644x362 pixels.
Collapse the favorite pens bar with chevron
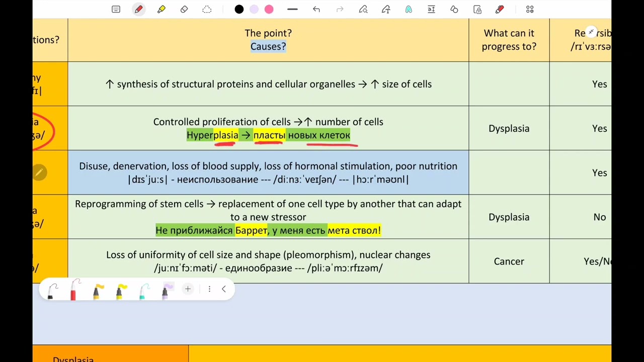click(x=224, y=289)
